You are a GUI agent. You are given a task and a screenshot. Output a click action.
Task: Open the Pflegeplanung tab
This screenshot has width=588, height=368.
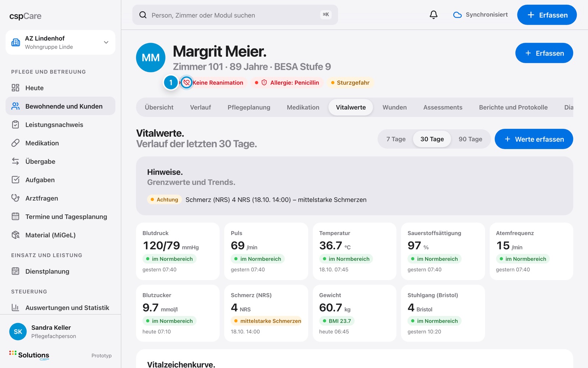[x=249, y=107]
